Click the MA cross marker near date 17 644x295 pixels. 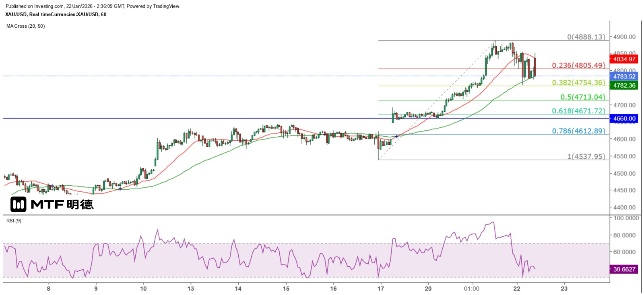397,137
